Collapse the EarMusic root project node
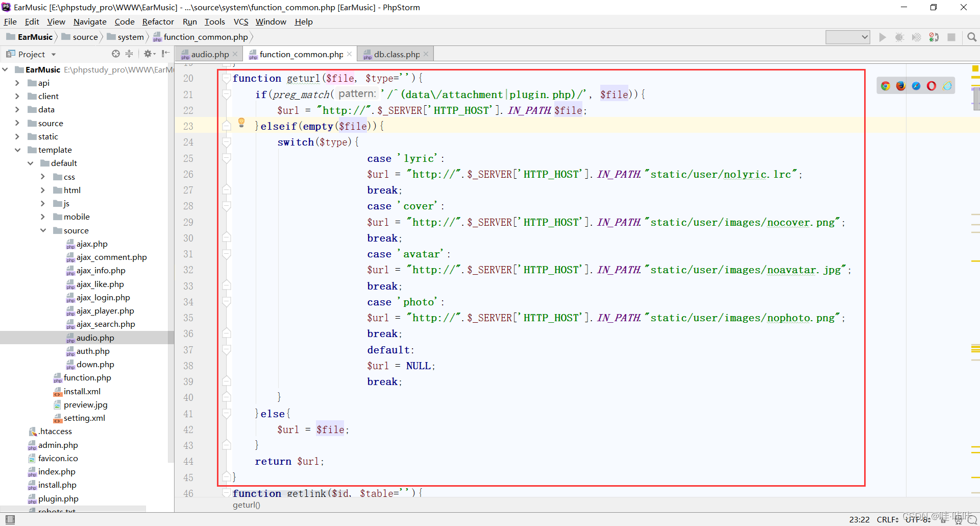 pos(5,69)
